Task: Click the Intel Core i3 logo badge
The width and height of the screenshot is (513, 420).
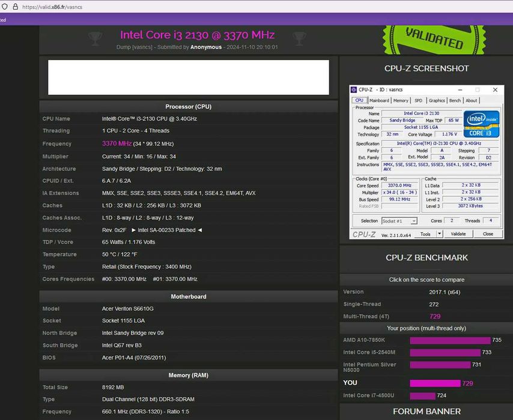Action: (481, 124)
